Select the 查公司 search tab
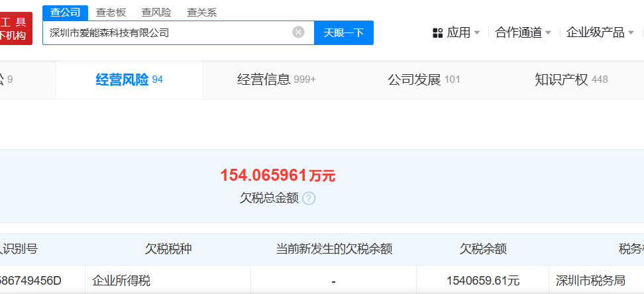 (x=66, y=13)
